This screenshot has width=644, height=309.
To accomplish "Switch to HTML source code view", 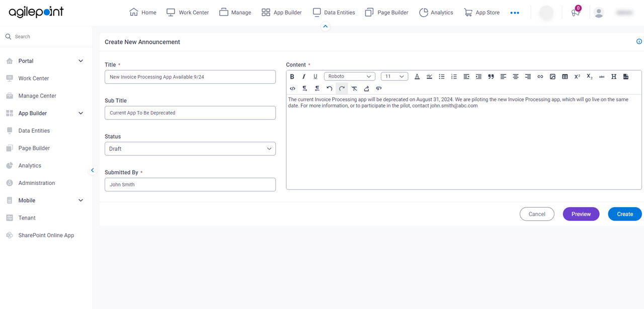I will tap(292, 88).
